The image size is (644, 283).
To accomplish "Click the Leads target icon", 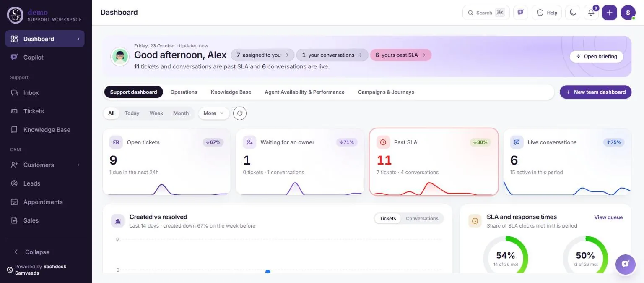I will click(14, 183).
